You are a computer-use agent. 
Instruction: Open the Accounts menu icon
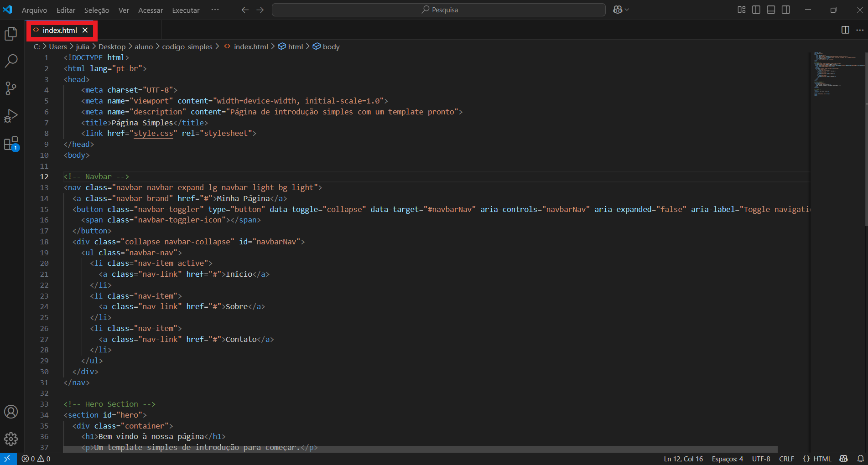click(11, 412)
